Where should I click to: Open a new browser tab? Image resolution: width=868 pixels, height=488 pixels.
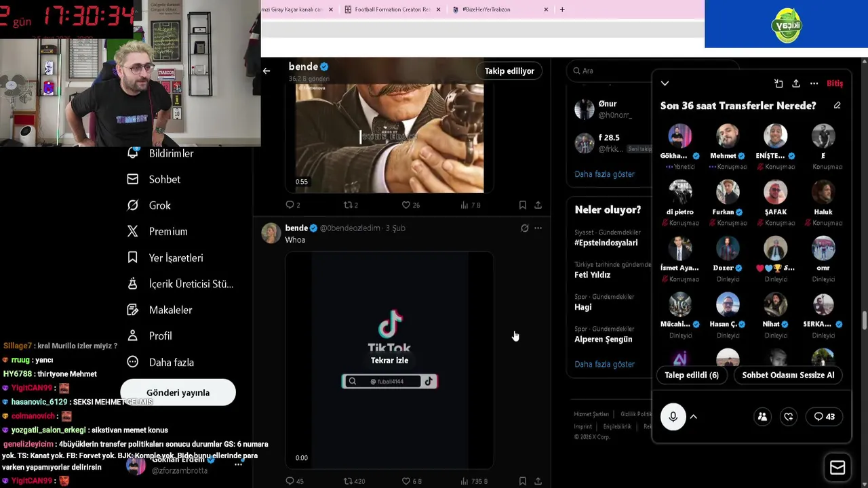pos(562,9)
